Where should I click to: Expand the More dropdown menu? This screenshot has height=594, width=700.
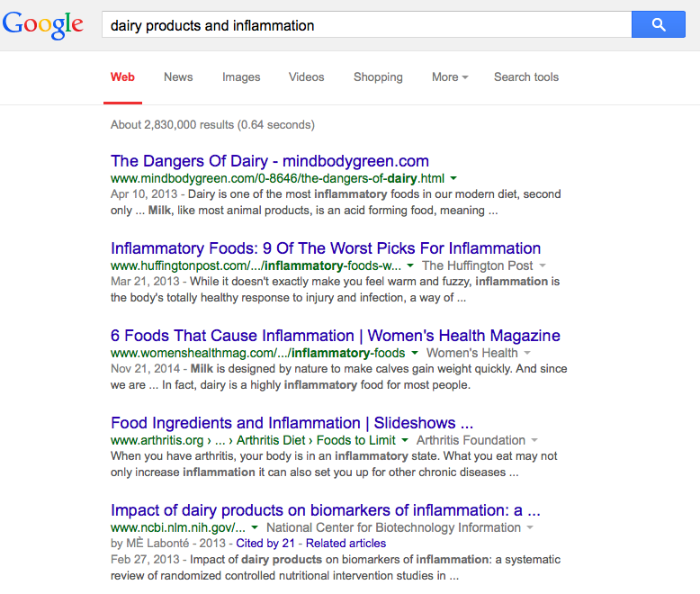pos(450,76)
